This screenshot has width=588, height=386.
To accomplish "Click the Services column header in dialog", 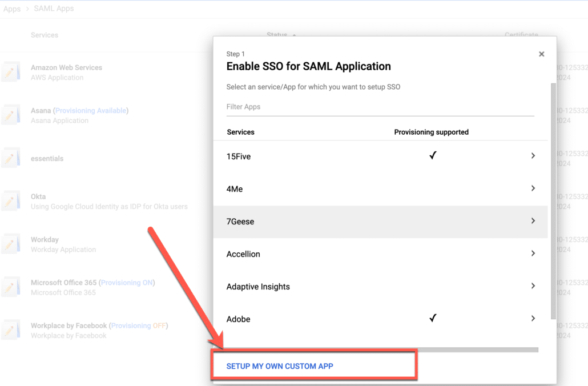I will coord(240,132).
